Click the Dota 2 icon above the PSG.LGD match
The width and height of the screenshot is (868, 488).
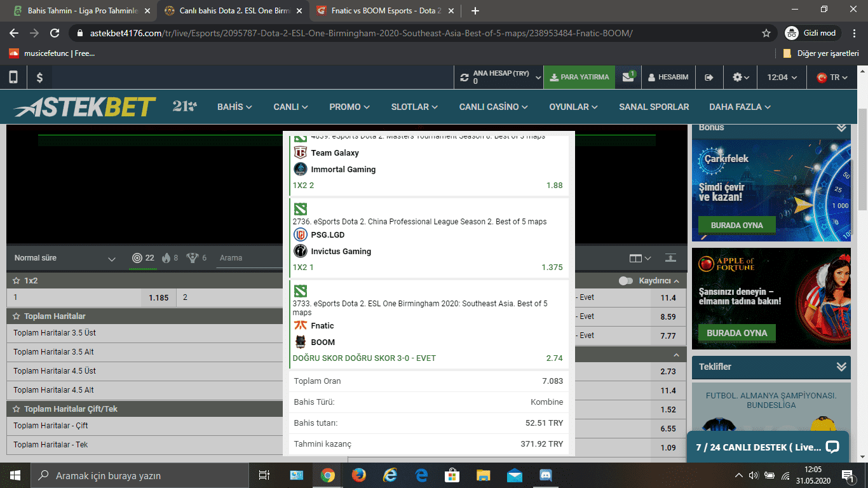click(300, 209)
